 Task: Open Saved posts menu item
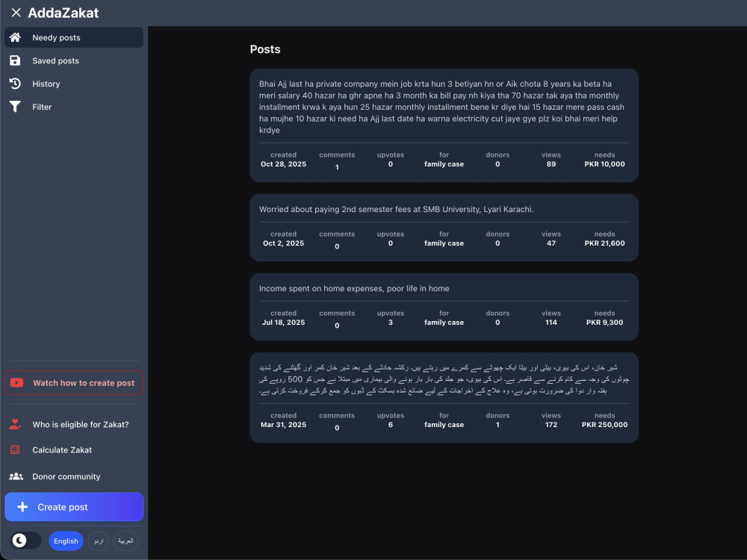point(74,60)
